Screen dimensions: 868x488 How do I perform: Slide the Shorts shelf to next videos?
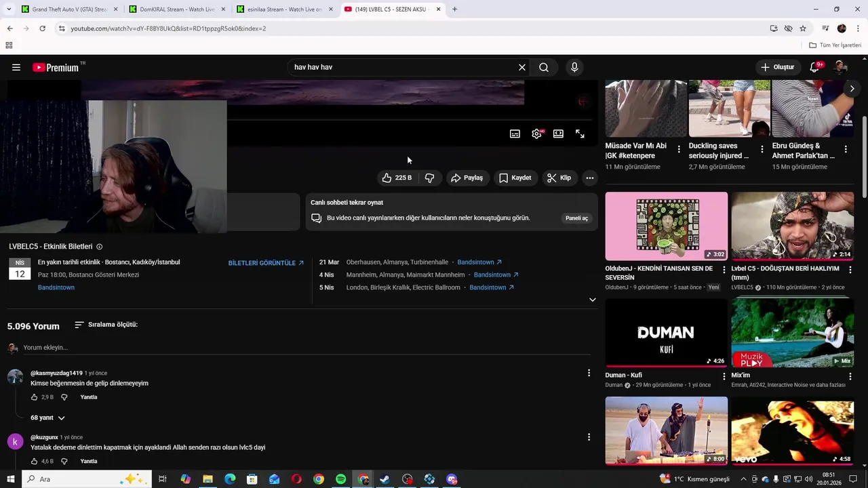[x=852, y=89]
